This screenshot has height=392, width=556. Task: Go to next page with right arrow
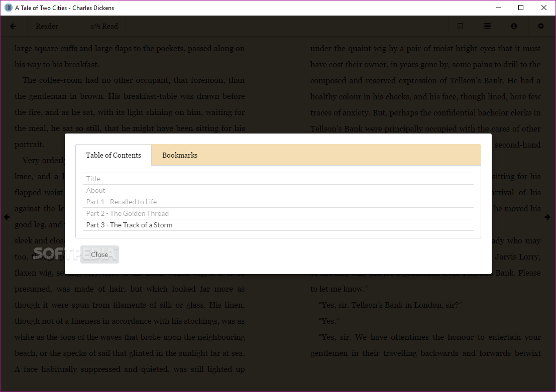point(547,217)
